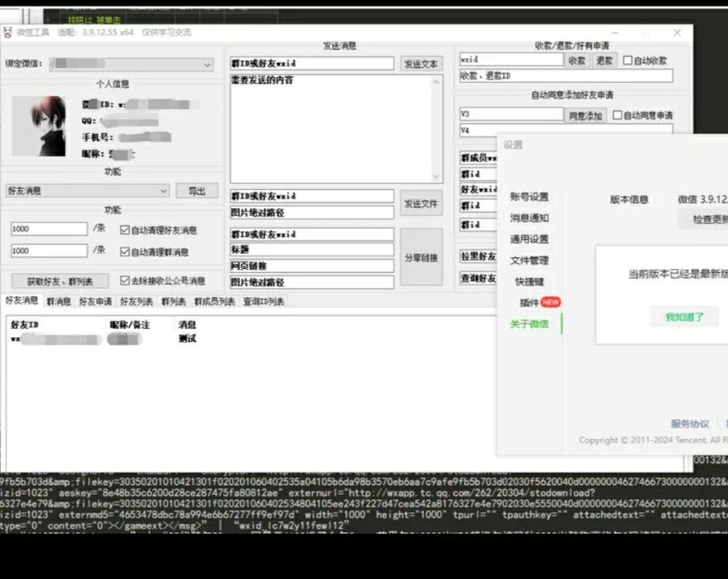
Task: Open 账号设置 in WeChat settings
Action: pos(529,197)
